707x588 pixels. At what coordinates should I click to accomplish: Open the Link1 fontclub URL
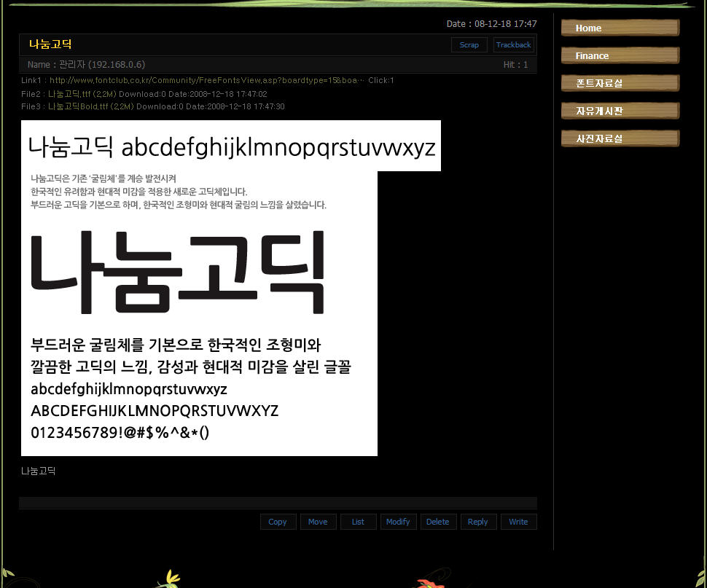point(203,80)
